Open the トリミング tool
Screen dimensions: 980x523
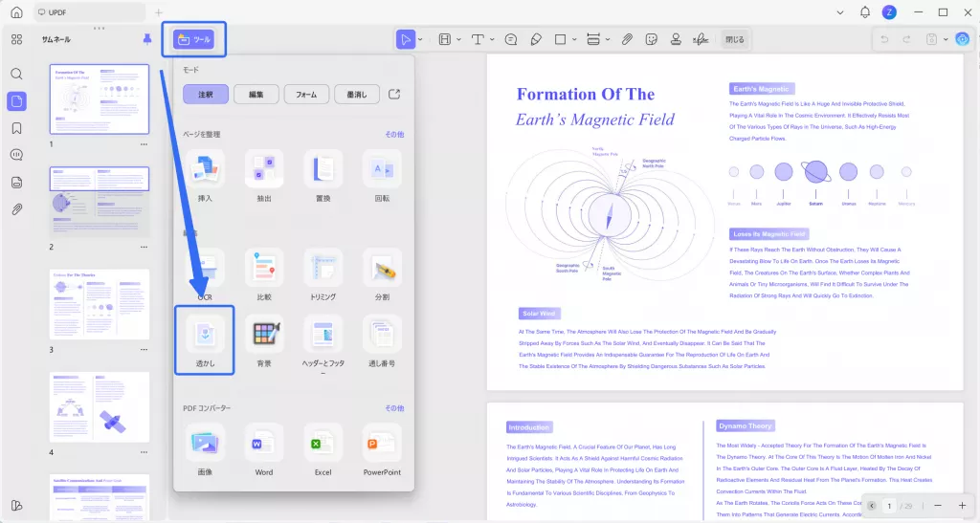[x=323, y=274]
